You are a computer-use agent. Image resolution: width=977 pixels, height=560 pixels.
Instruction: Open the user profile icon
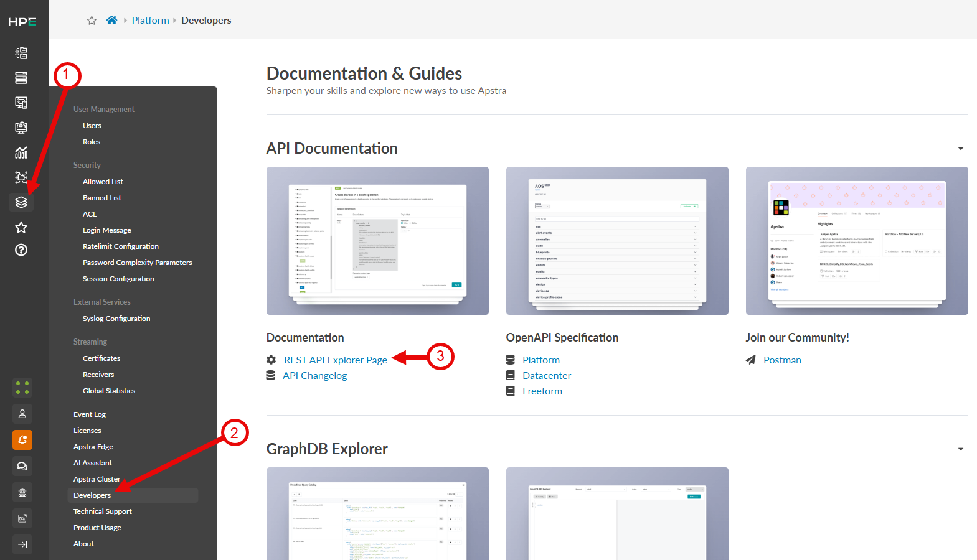(x=22, y=414)
